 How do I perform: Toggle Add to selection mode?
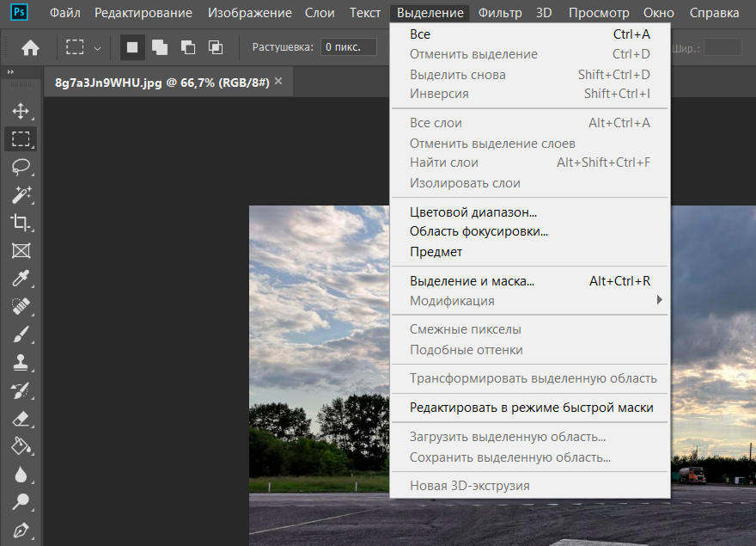[x=160, y=47]
